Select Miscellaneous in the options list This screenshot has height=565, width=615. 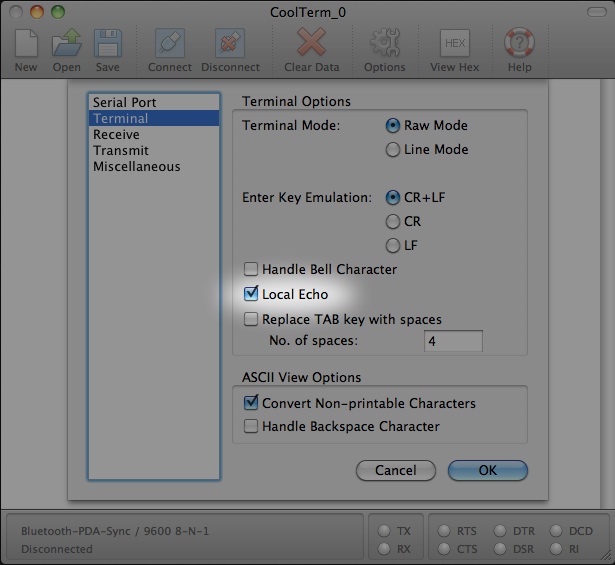154,167
